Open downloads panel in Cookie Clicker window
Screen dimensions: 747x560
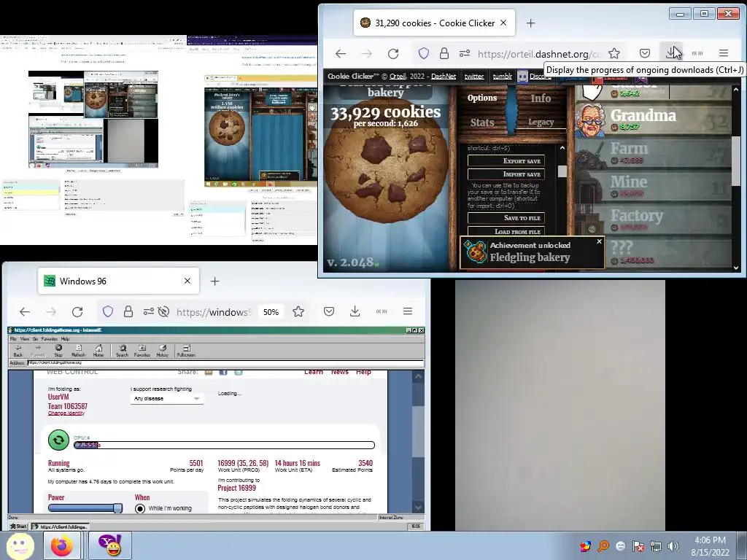pos(671,52)
